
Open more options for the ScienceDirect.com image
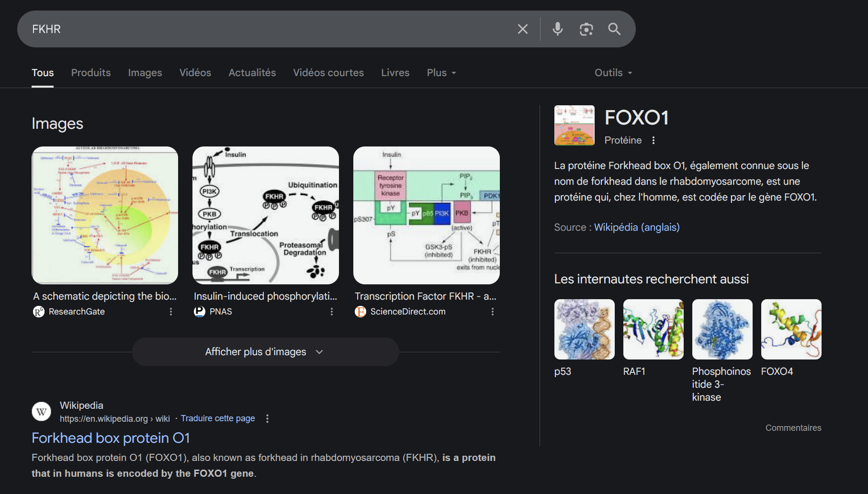[x=493, y=312]
